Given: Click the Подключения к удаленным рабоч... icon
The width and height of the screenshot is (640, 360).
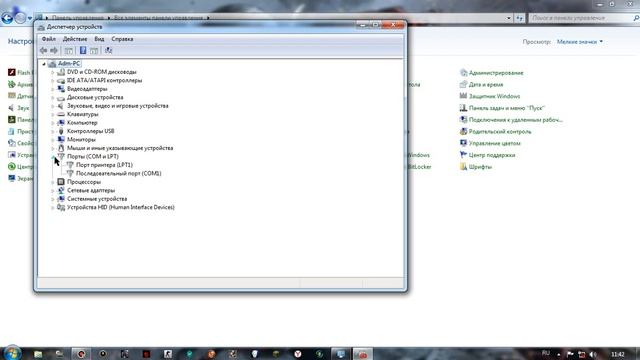Looking at the screenshot, I should [463, 120].
